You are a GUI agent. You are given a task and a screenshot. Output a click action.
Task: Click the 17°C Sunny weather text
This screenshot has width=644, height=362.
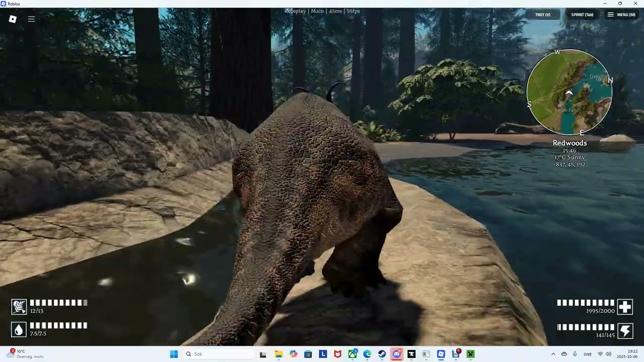point(570,157)
